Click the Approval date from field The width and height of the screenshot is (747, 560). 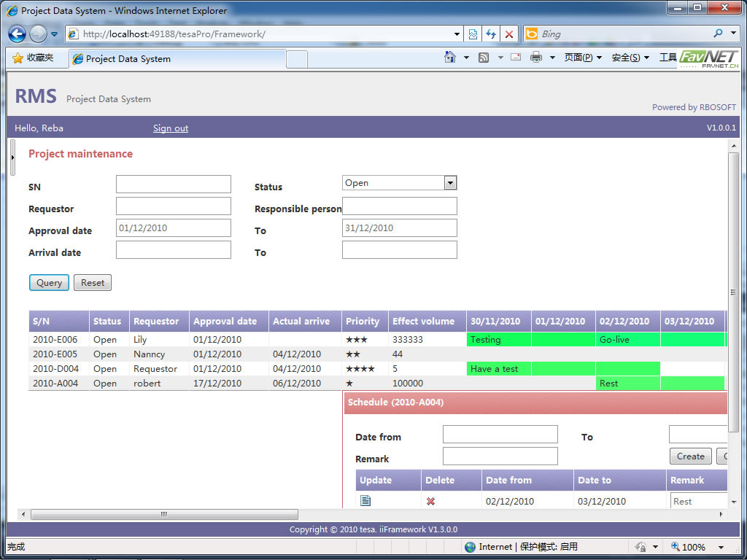click(174, 228)
